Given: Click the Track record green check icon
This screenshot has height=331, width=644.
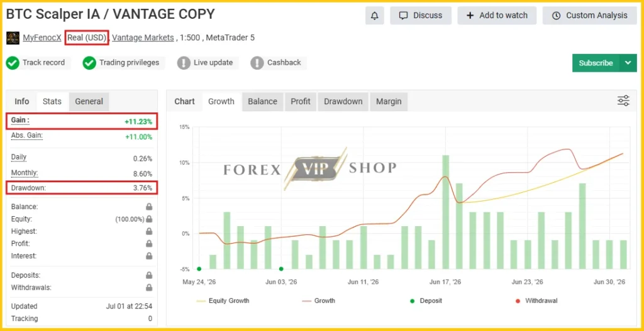Looking at the screenshot, I should (13, 63).
